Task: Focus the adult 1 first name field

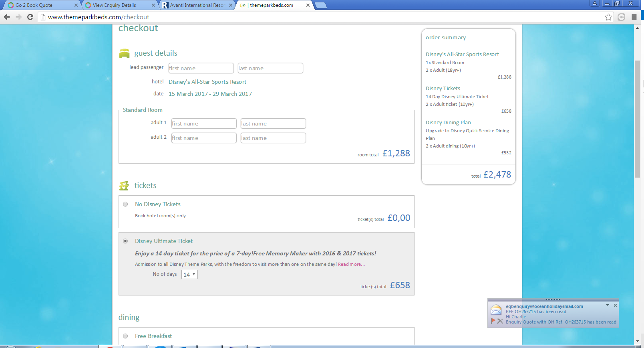Action: (x=204, y=123)
